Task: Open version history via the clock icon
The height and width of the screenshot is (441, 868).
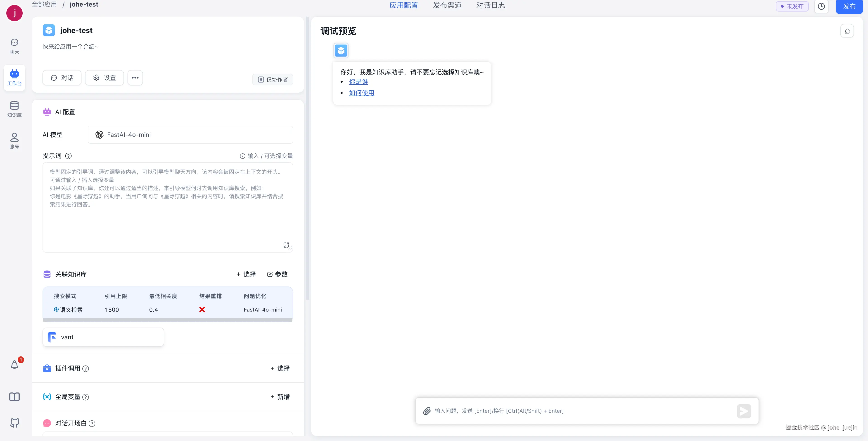Action: 821,6
